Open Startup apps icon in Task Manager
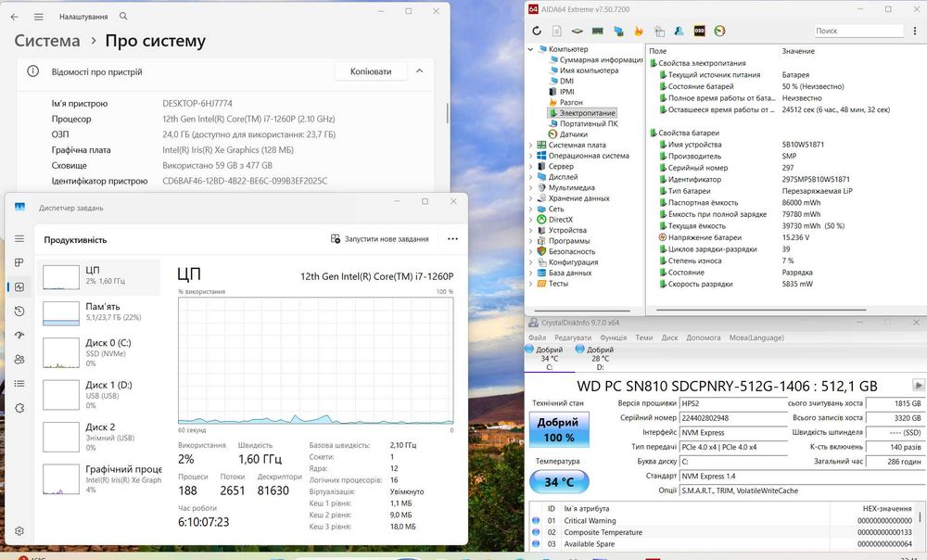 (19, 336)
